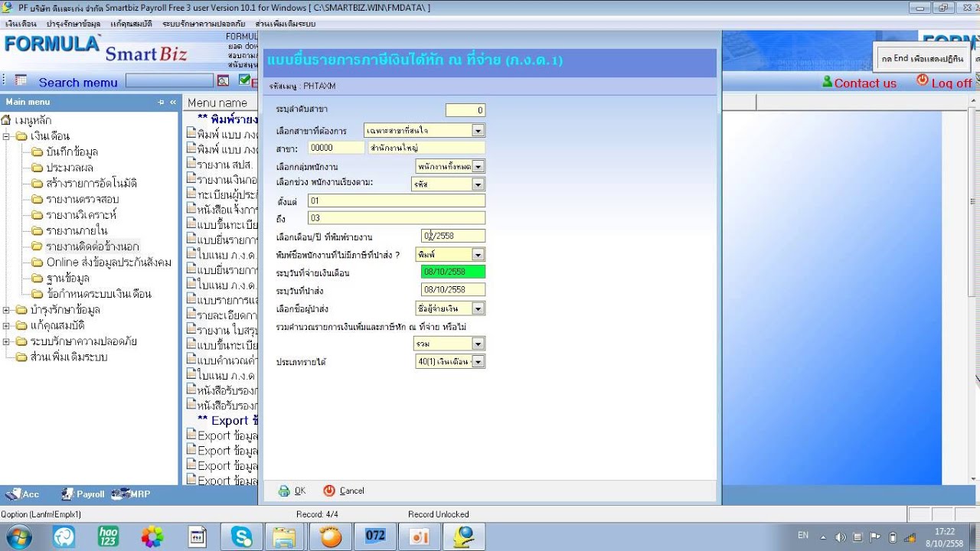Click the red Log off power icon

tap(923, 80)
